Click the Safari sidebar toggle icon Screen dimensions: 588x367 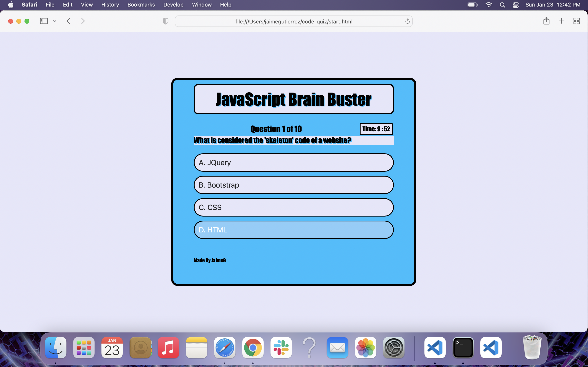pyautogui.click(x=44, y=21)
